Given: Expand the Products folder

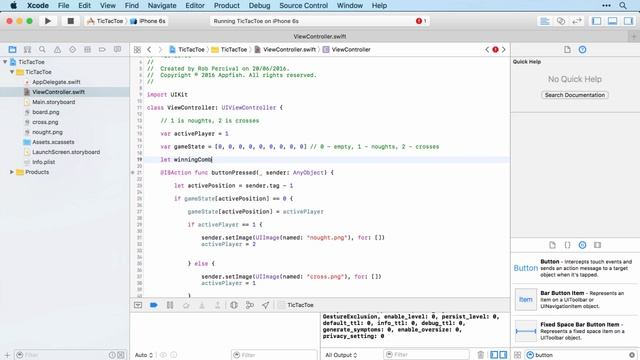Looking at the screenshot, I should (12, 172).
